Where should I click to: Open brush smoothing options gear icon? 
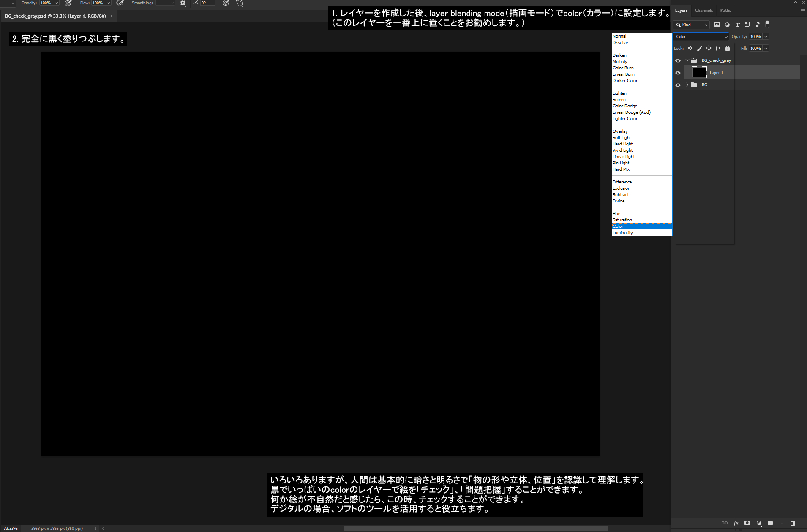point(183,3)
